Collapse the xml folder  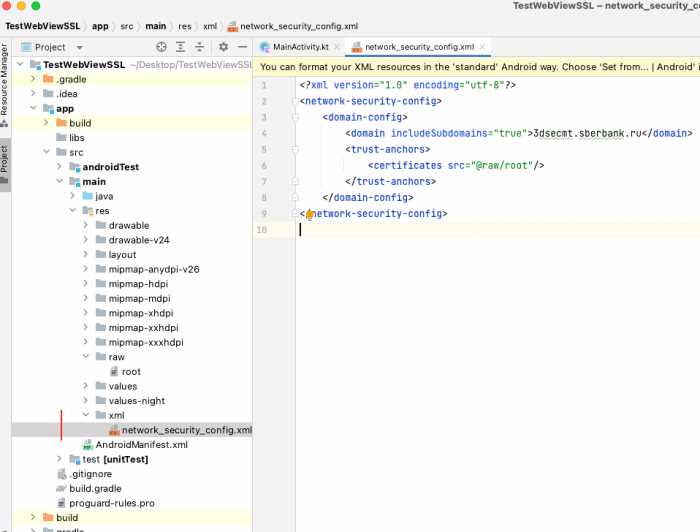tap(86, 415)
